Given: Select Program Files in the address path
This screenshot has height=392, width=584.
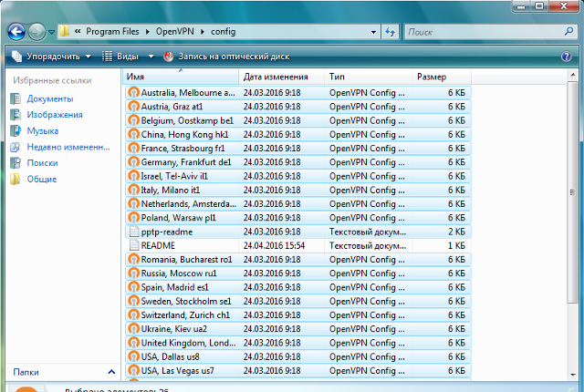Looking at the screenshot, I should pyautogui.click(x=112, y=32).
